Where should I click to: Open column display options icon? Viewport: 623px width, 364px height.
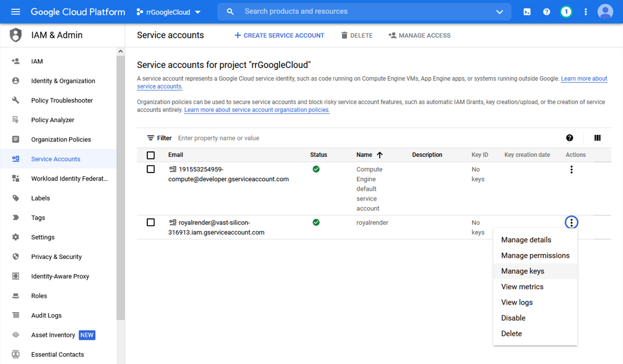click(x=597, y=138)
